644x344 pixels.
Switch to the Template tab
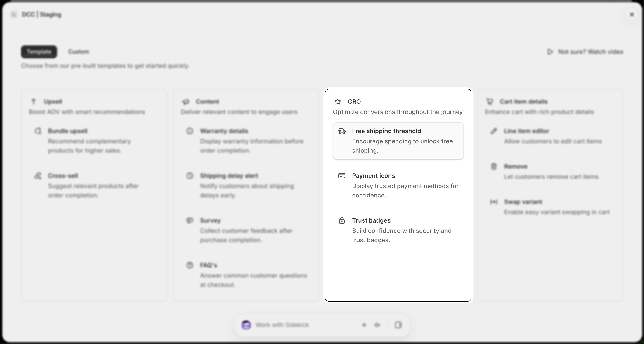click(39, 52)
